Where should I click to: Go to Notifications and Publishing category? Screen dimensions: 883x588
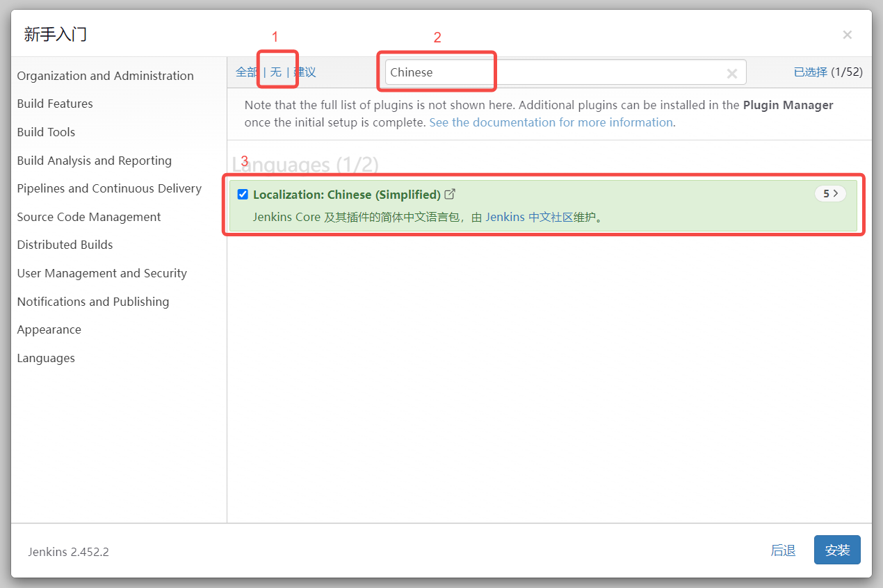point(93,302)
